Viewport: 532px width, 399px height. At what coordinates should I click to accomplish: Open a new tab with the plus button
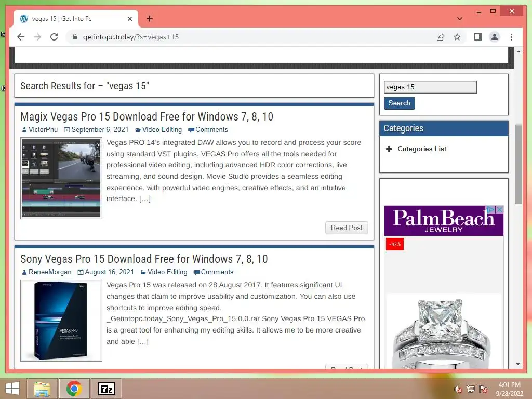pyautogui.click(x=149, y=19)
